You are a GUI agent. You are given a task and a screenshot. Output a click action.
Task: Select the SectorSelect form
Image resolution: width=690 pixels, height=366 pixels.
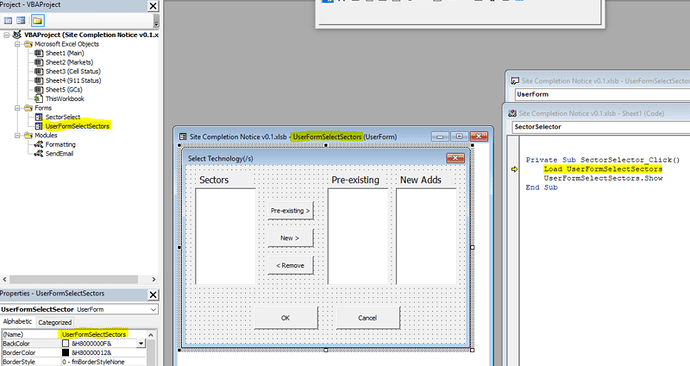(x=63, y=117)
